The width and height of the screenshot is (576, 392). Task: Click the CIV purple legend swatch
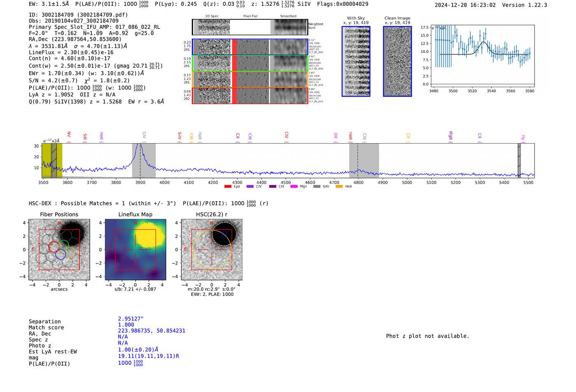tap(250, 187)
